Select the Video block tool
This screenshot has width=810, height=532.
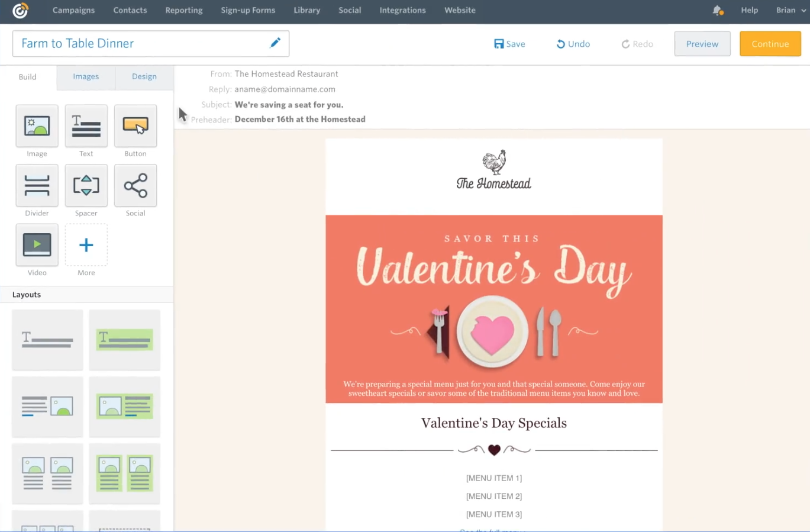pyautogui.click(x=37, y=244)
